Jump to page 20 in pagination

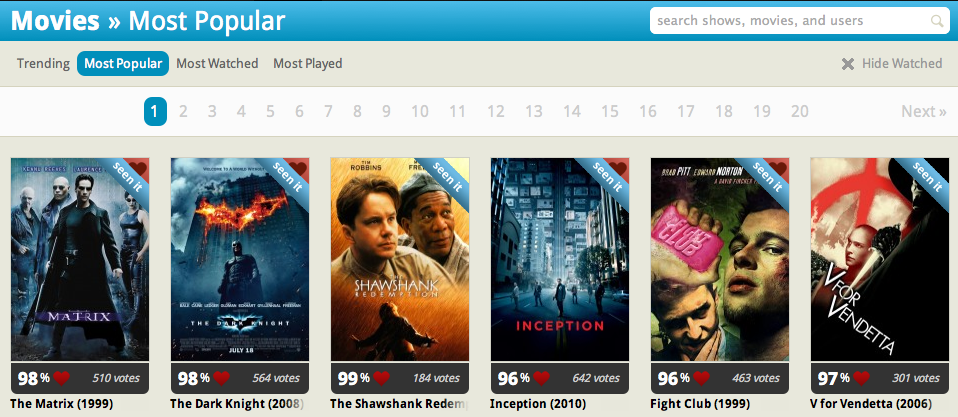800,112
